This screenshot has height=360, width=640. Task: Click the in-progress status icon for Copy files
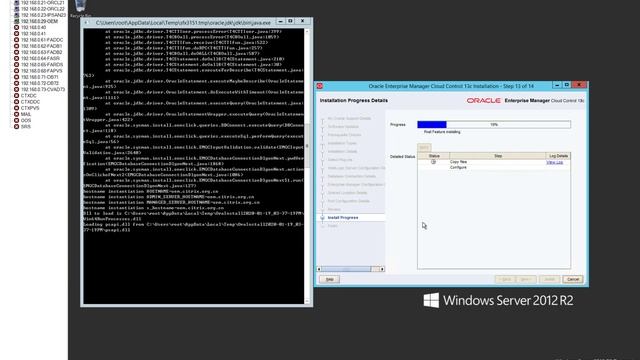[433, 162]
